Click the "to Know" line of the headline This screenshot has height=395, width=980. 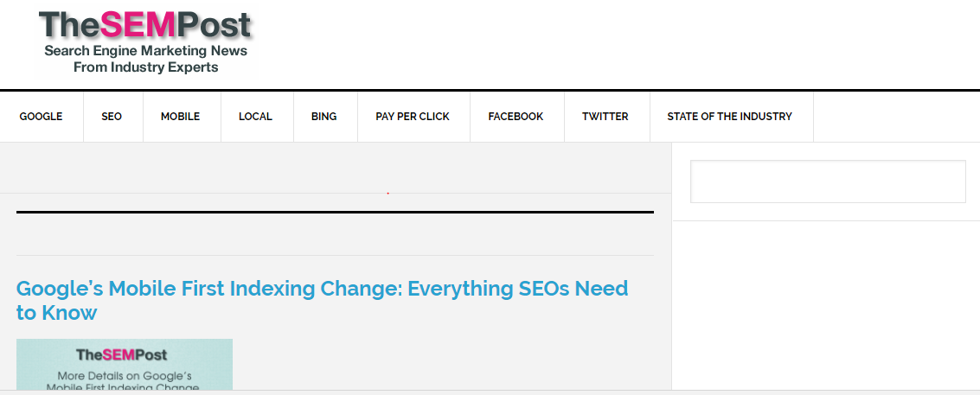pos(56,312)
